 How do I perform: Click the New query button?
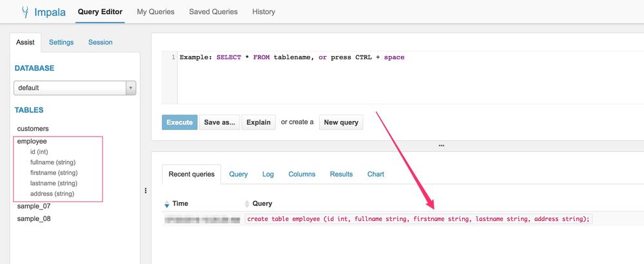tap(341, 122)
